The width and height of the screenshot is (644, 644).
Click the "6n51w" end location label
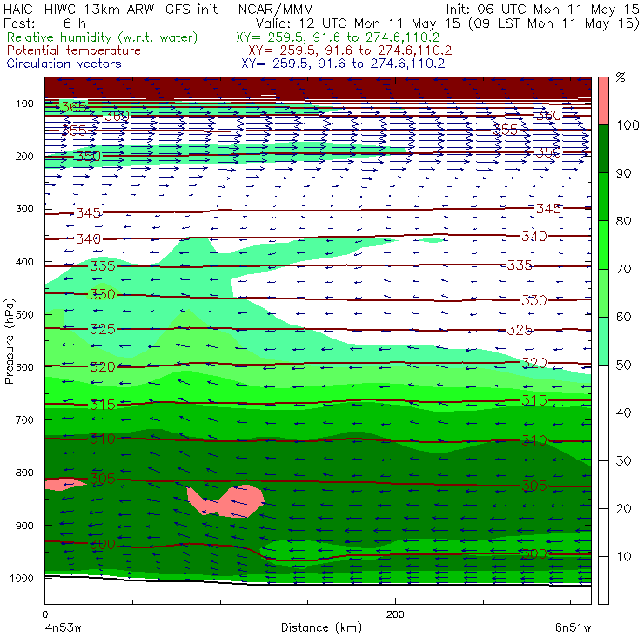pyautogui.click(x=573, y=627)
